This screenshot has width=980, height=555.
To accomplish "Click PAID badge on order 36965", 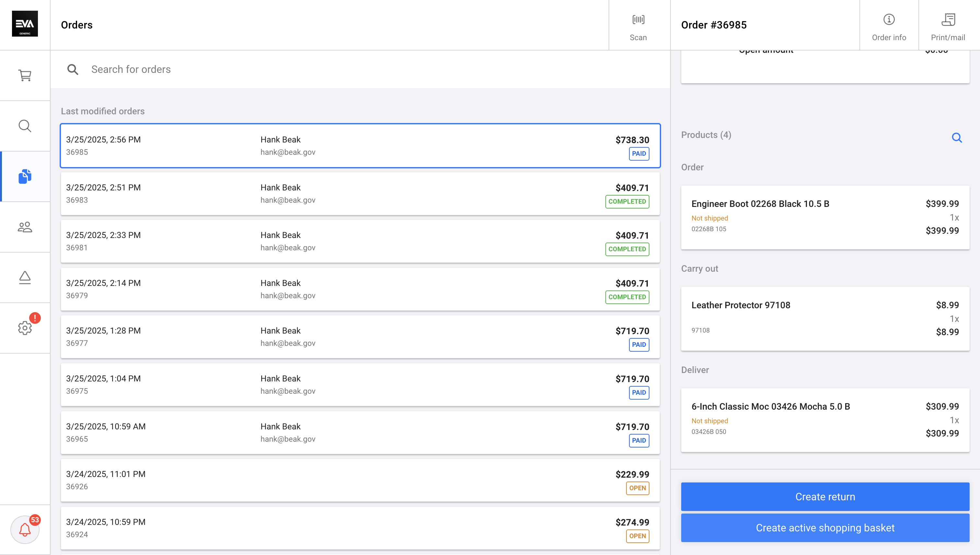I will tap(639, 440).
